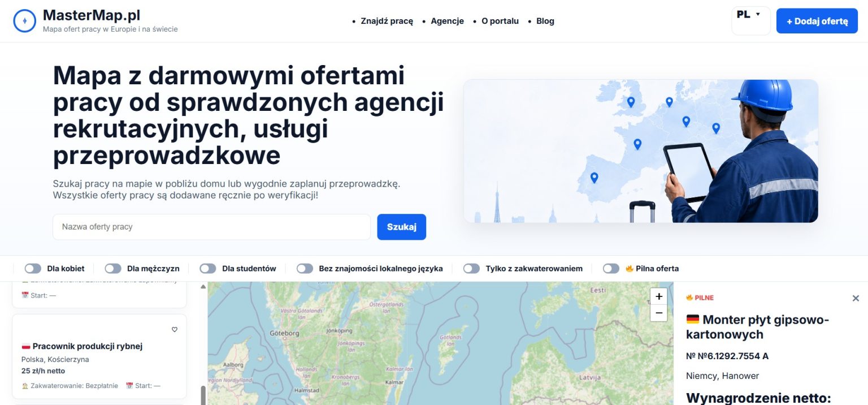The width and height of the screenshot is (868, 405).
Task: Click the Polska, Kościerzyna location text
Action: point(55,359)
